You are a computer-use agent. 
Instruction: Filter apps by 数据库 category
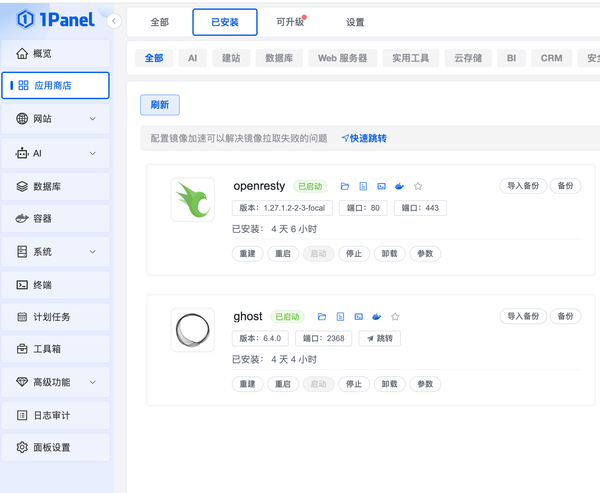[x=279, y=58]
